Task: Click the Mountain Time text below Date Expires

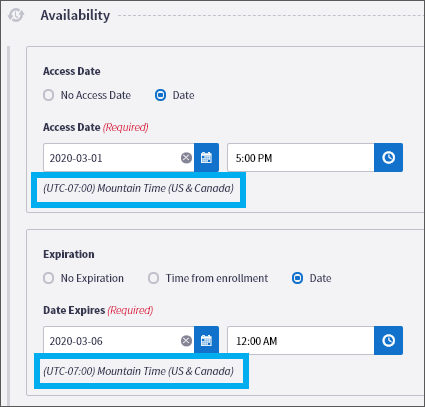Action: pos(138,371)
